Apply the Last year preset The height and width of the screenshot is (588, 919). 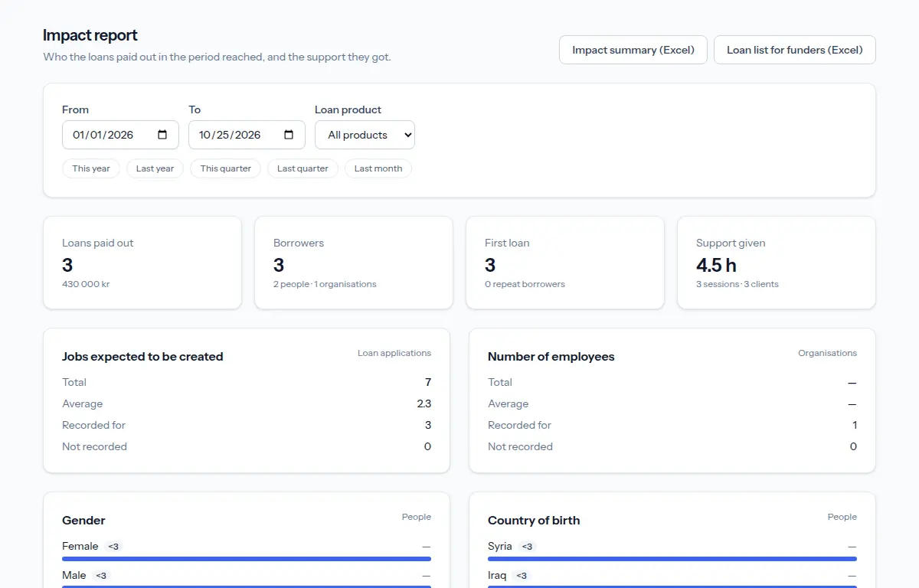[155, 168]
